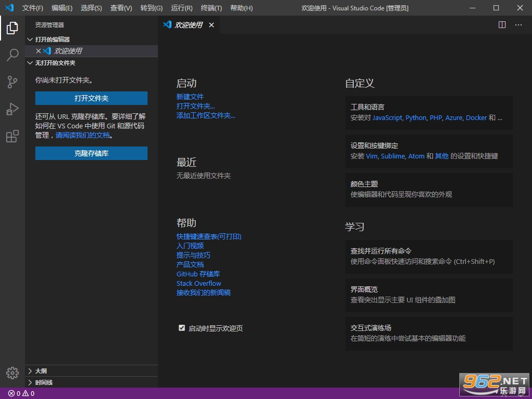Open the 产品文档 link

point(190,264)
